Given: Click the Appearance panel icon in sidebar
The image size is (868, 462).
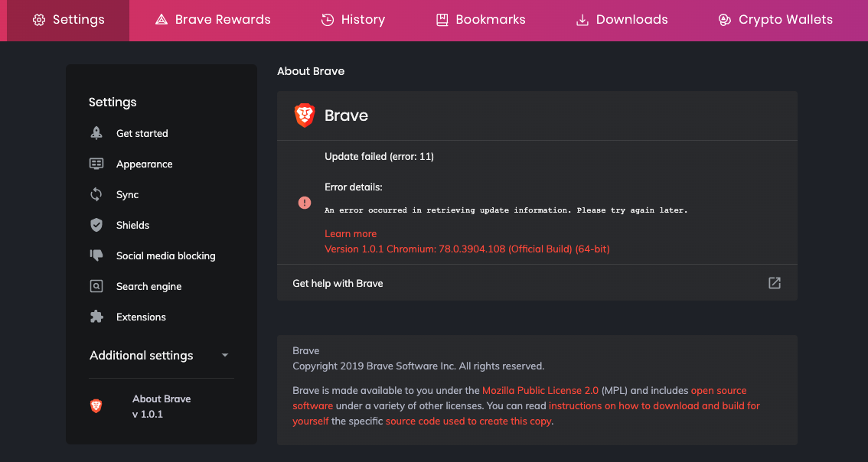Looking at the screenshot, I should tap(96, 164).
